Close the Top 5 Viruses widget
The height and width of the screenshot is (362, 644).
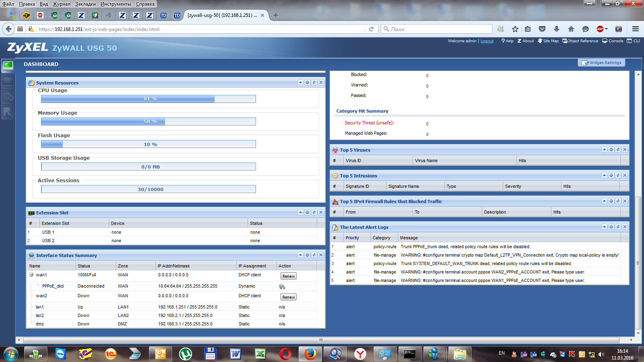click(x=625, y=150)
